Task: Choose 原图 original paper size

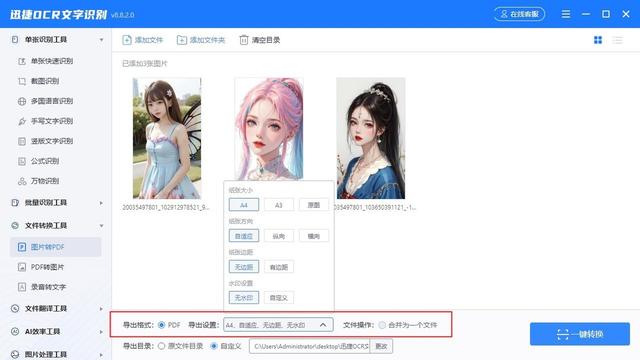Action: pyautogui.click(x=313, y=205)
